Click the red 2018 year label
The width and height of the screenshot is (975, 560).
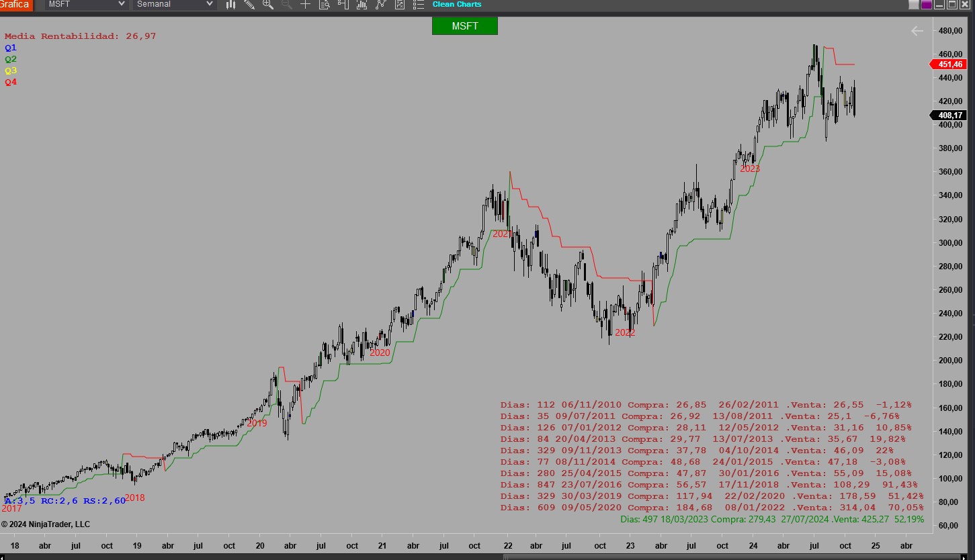tap(134, 498)
